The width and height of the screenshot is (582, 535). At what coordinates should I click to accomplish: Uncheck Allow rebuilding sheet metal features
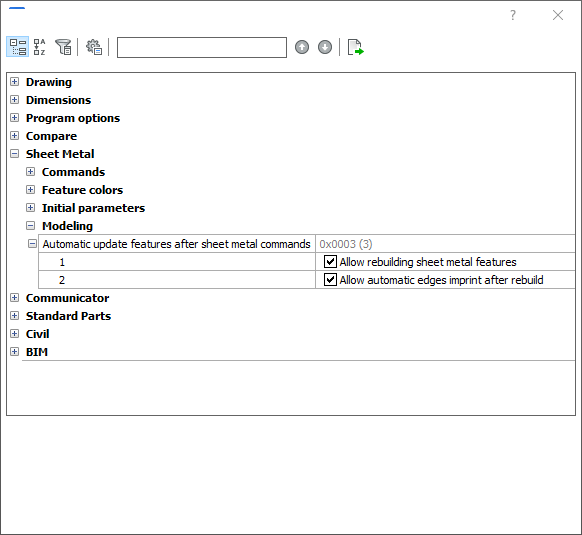pyautogui.click(x=330, y=262)
